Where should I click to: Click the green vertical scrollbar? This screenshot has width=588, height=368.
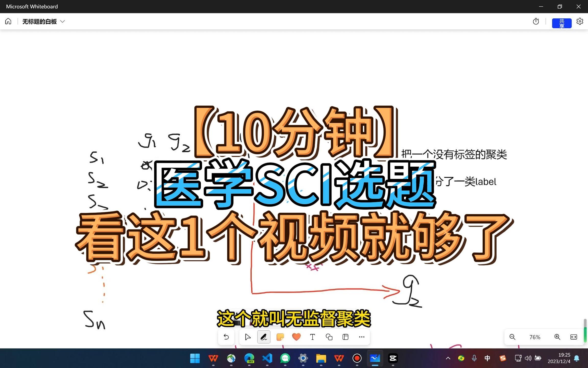point(585,335)
